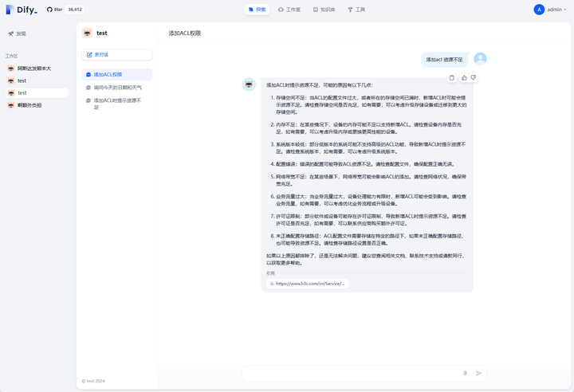Open the 添加ACL时提示资源不足 conversation
This screenshot has width=574, height=392.
tap(116, 104)
